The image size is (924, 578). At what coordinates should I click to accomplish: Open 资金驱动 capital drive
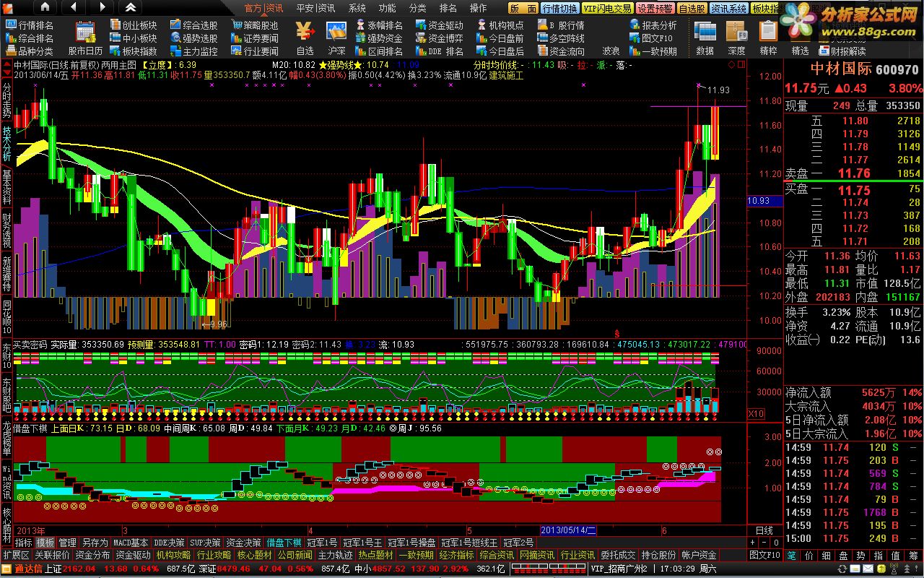pyautogui.click(x=440, y=25)
